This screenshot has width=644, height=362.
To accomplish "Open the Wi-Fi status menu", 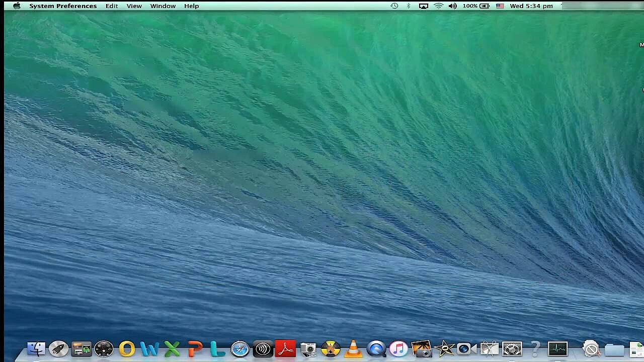I will click(x=438, y=6).
